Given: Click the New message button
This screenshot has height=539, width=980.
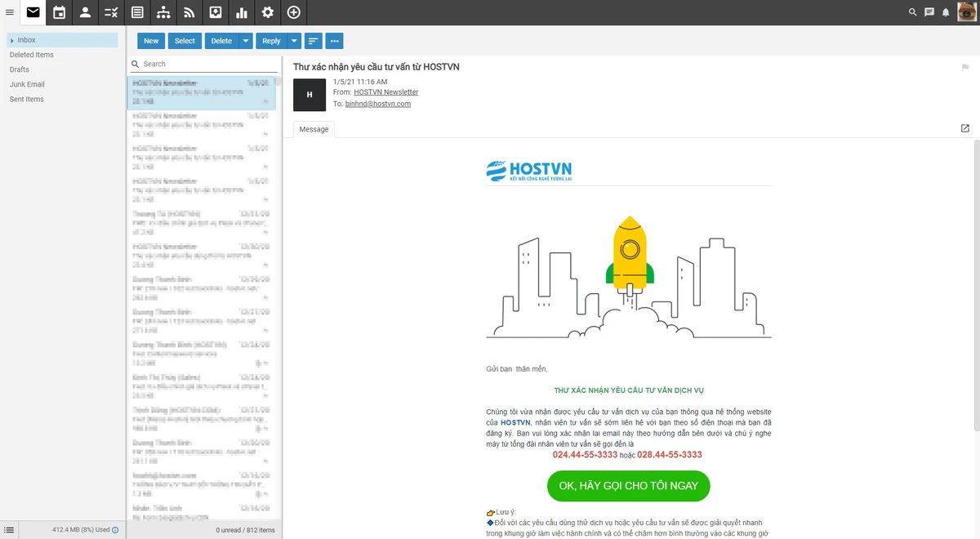Looking at the screenshot, I should [x=151, y=41].
